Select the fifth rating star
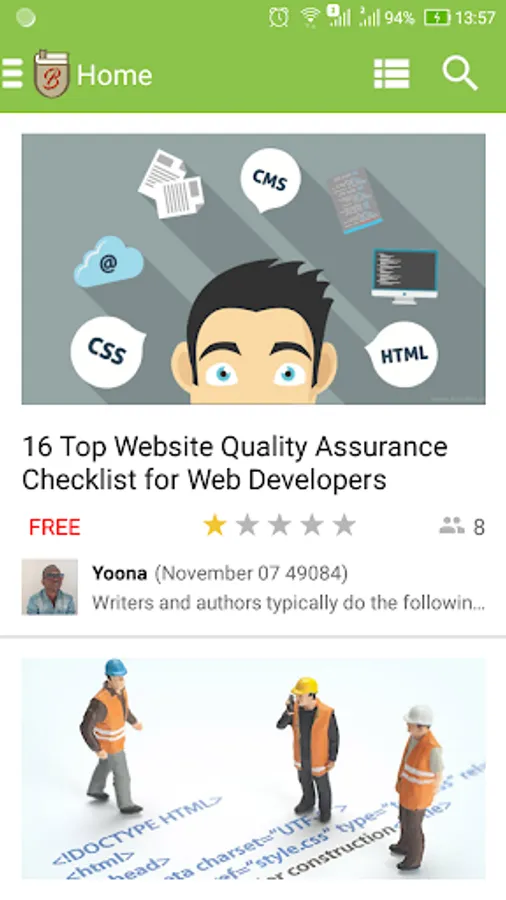The height and width of the screenshot is (900, 506). click(x=344, y=525)
